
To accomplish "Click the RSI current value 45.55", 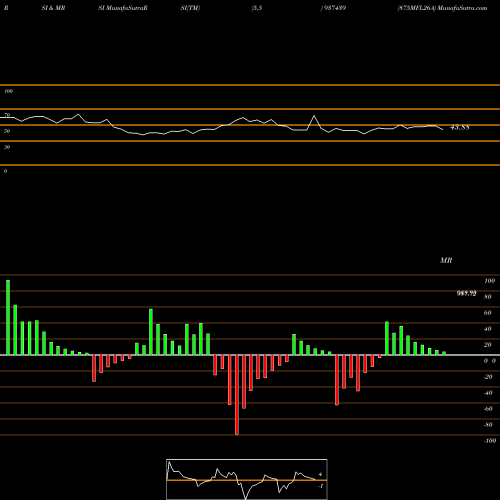I will pos(460,127).
